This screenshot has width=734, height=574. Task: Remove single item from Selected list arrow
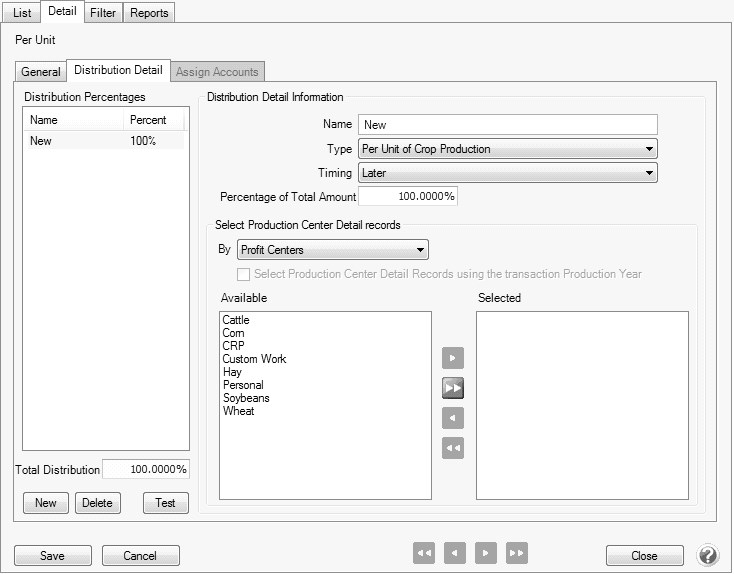click(x=453, y=418)
